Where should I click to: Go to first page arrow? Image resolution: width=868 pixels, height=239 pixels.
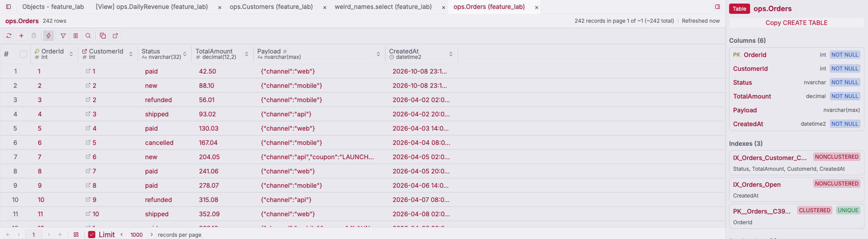(x=8, y=235)
